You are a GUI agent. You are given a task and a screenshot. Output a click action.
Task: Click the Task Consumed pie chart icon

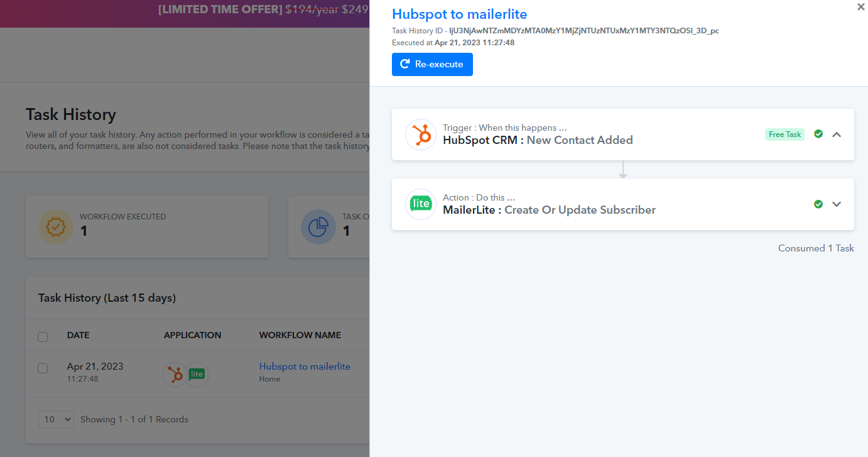coord(318,226)
